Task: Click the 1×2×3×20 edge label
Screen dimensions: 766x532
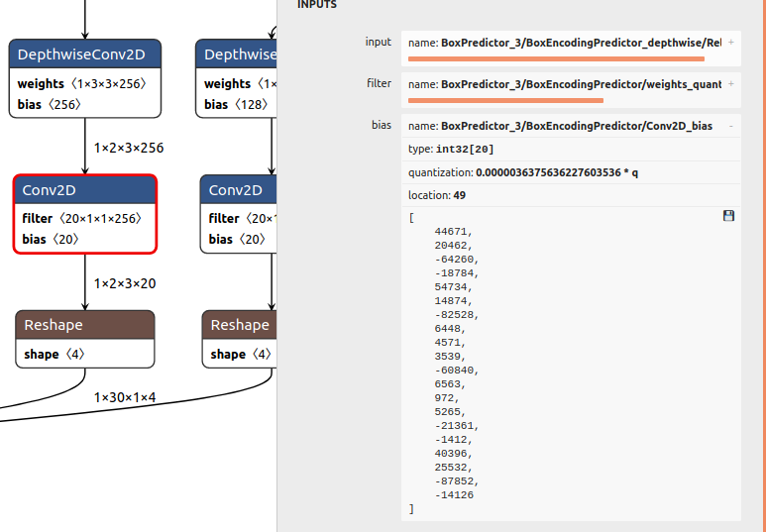Action: [125, 283]
